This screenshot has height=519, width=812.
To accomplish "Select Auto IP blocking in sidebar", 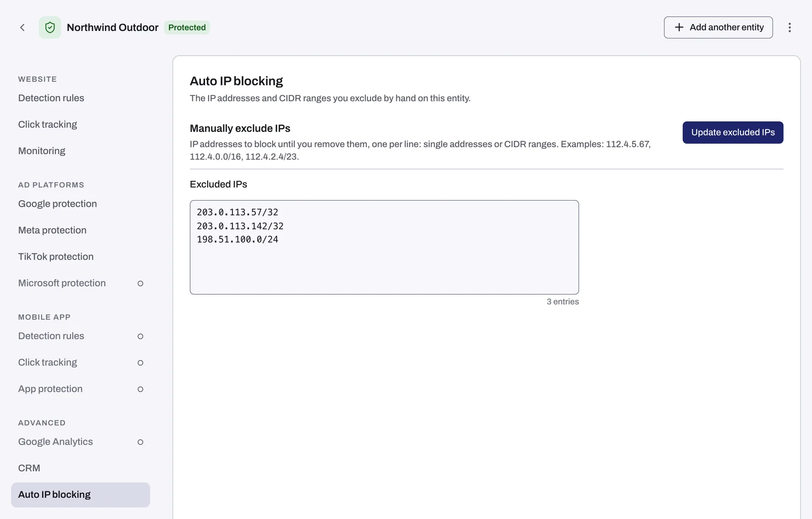I will (80, 495).
